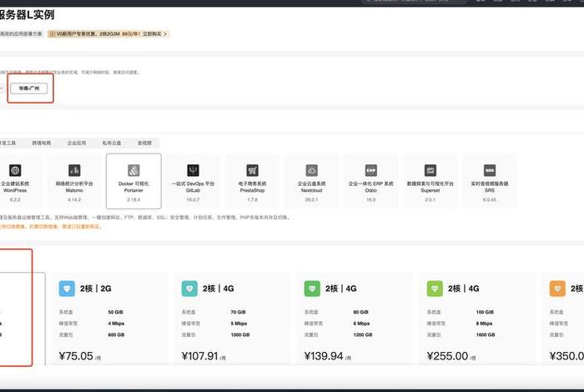
Task: Open the V0 new-user 立即购买 promo link
Action: [154, 34]
